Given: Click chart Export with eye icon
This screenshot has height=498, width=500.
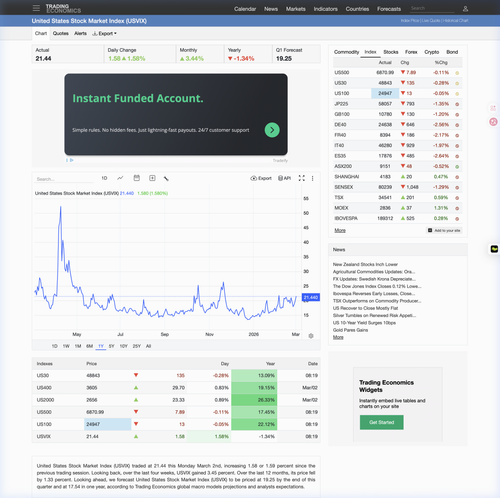Looking at the screenshot, I should pos(261,178).
